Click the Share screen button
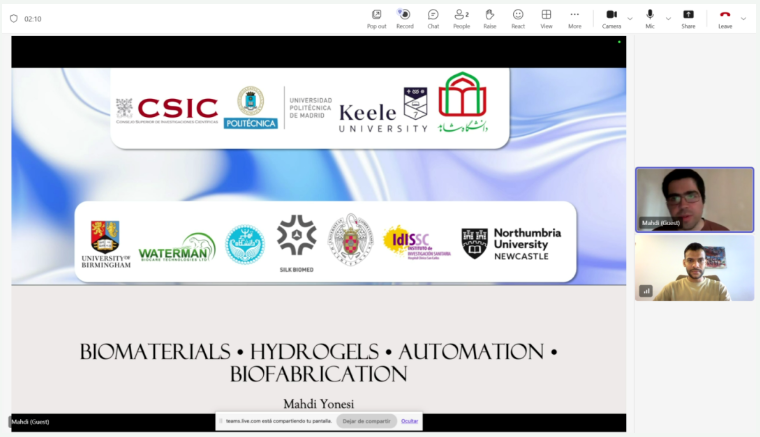Screen dimensions: 760x437 [x=688, y=19]
